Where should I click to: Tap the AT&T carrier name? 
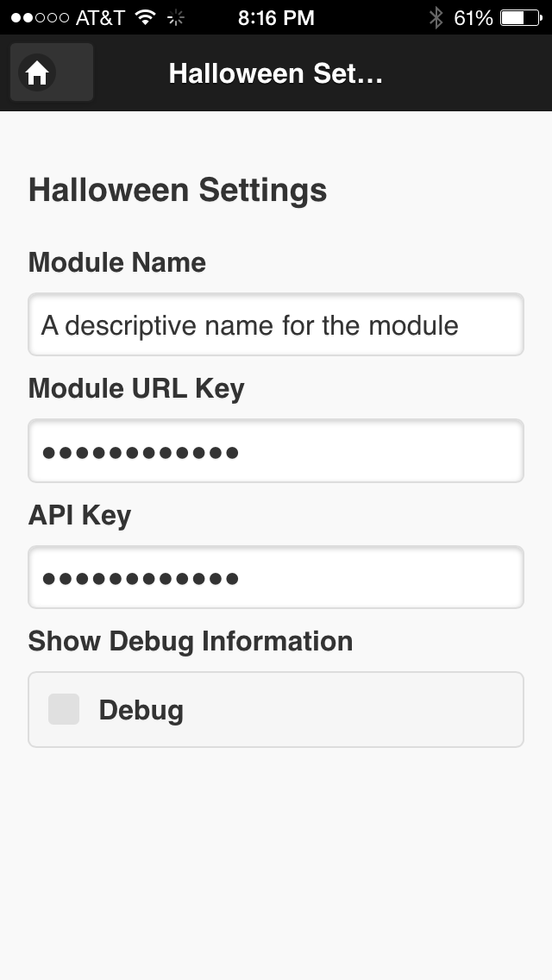(100, 17)
